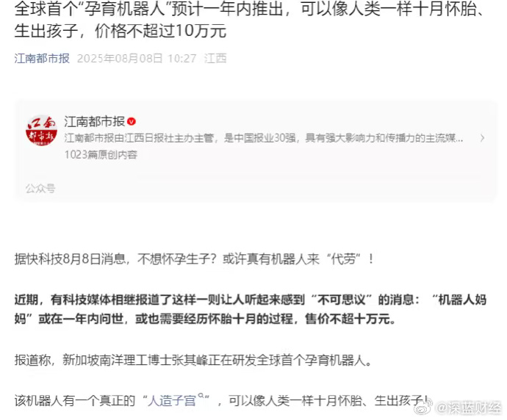
Task: Expand the account card with right chevron
Action: (482, 138)
